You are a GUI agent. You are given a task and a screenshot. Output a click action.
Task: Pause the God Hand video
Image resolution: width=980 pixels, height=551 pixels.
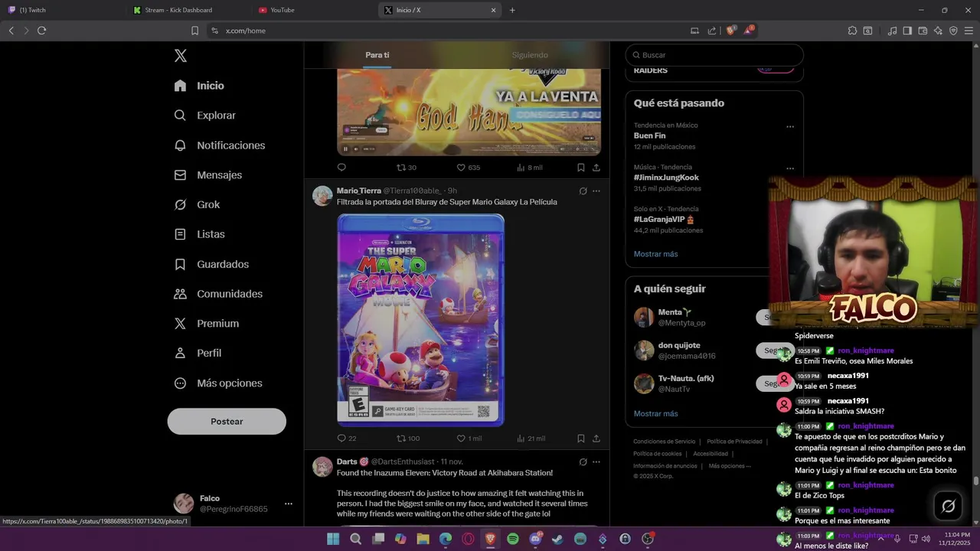[x=345, y=148]
